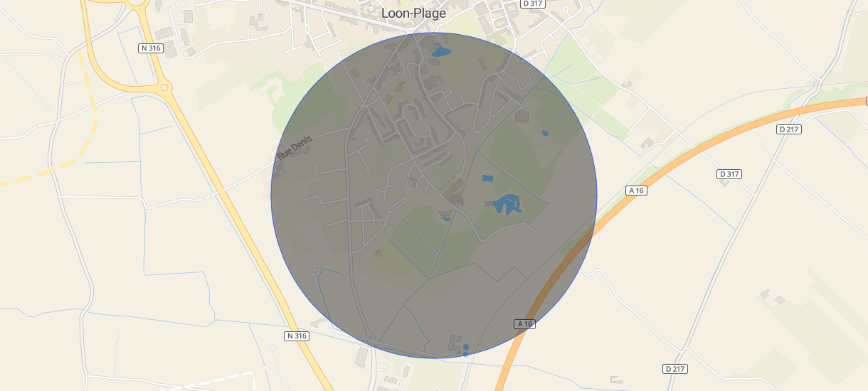The width and height of the screenshot is (868, 391).
Task: Click the roundabout on the yellow N 316 road
Action: tap(165, 88)
